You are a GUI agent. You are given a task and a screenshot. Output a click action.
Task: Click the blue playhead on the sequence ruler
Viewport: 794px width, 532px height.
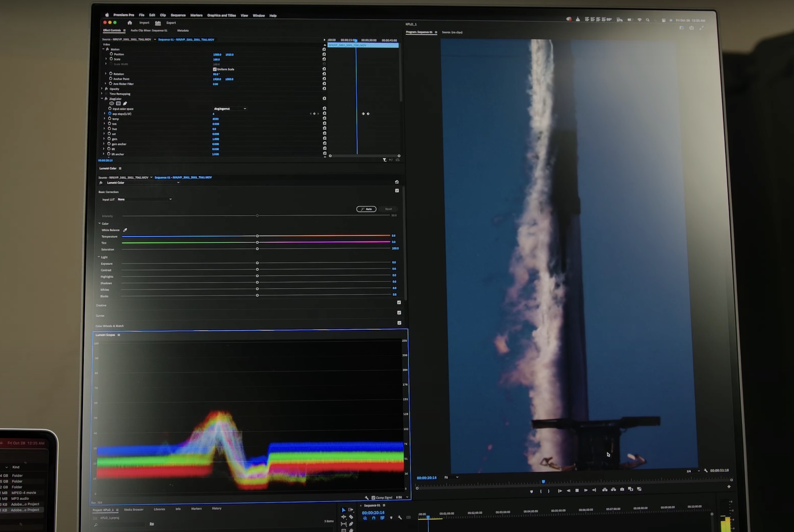click(428, 516)
